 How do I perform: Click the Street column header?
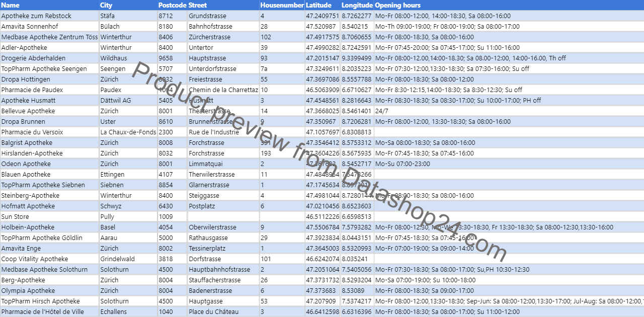223,5
